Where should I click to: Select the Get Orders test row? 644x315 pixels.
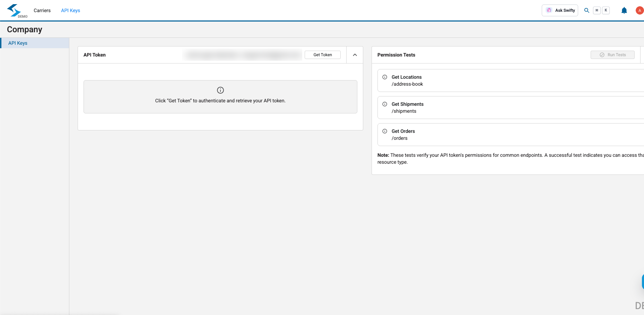point(511,135)
